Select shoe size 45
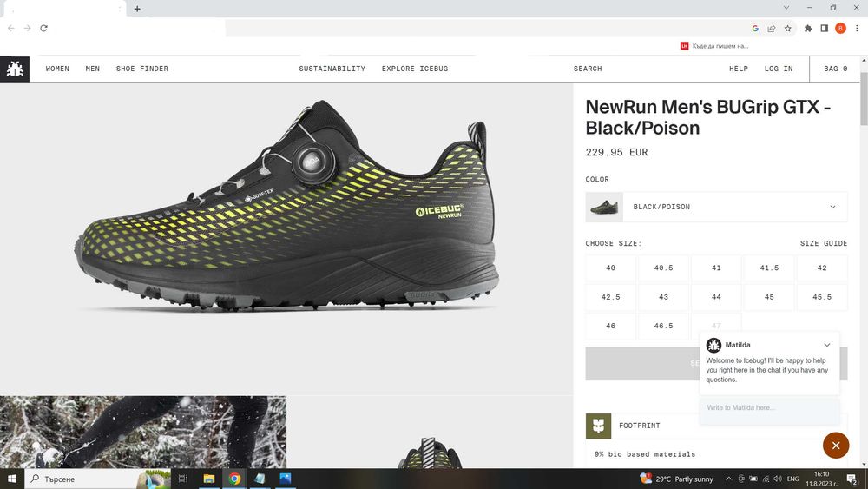 click(x=769, y=297)
